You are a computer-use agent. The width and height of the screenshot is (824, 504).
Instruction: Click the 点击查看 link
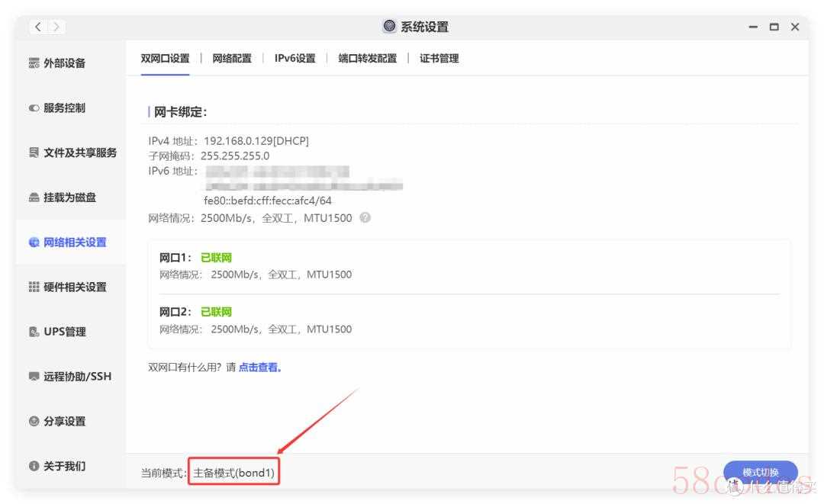tap(260, 368)
